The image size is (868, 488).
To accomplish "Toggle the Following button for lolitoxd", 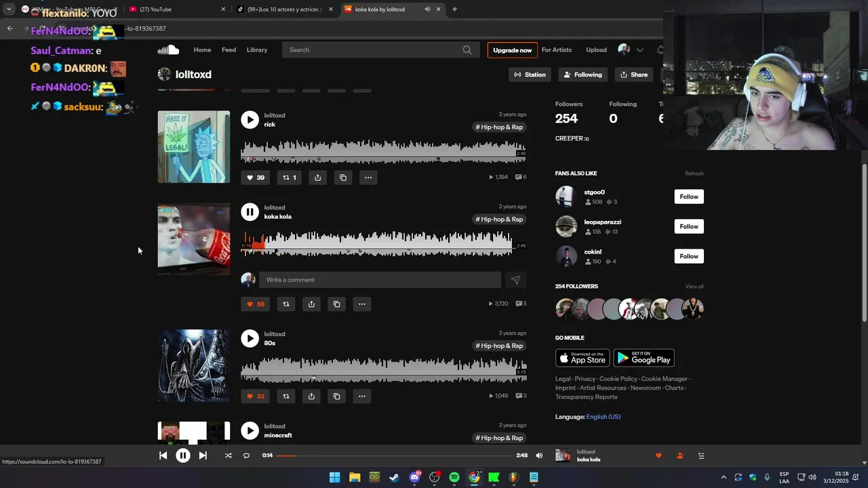I will (x=583, y=75).
